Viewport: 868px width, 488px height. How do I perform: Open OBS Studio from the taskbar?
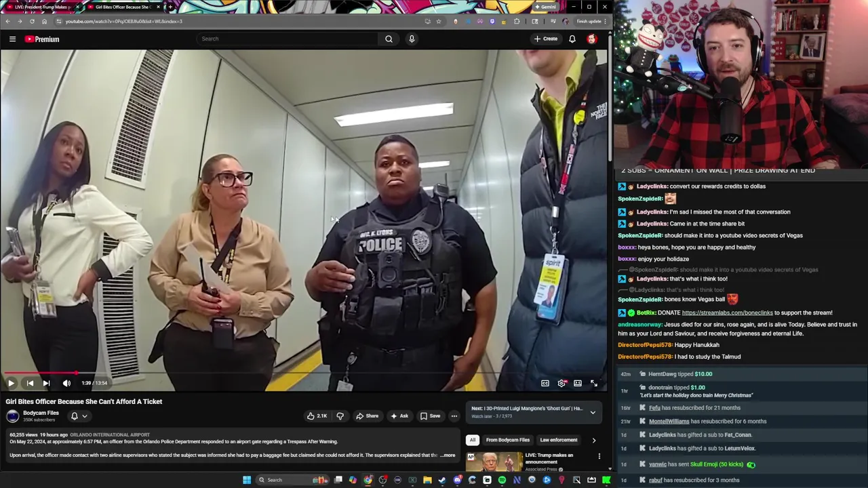(x=382, y=480)
